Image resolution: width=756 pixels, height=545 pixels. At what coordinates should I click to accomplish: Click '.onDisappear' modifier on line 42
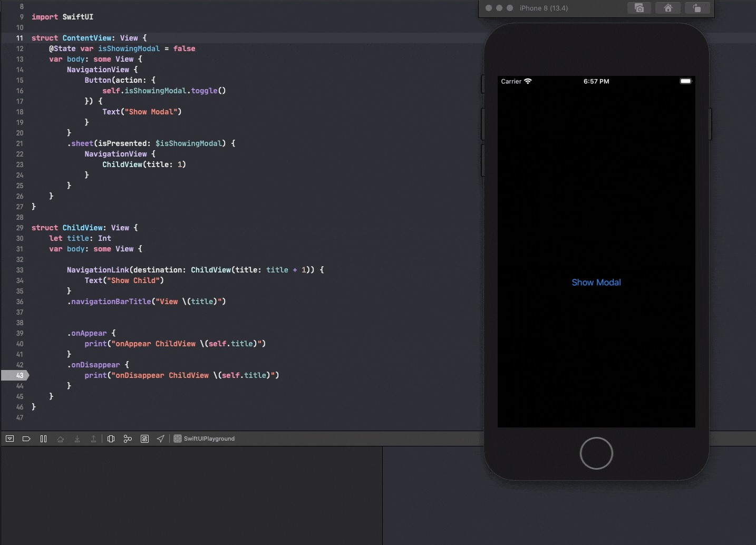coord(93,365)
